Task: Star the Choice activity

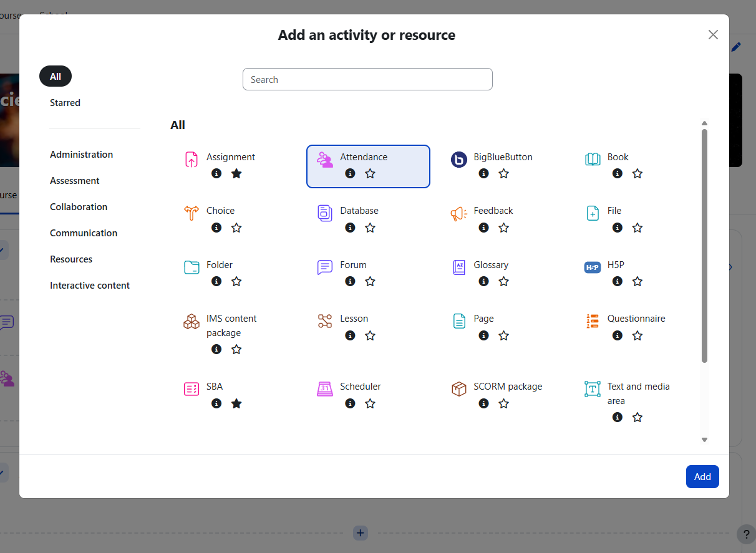Action: [x=236, y=228]
